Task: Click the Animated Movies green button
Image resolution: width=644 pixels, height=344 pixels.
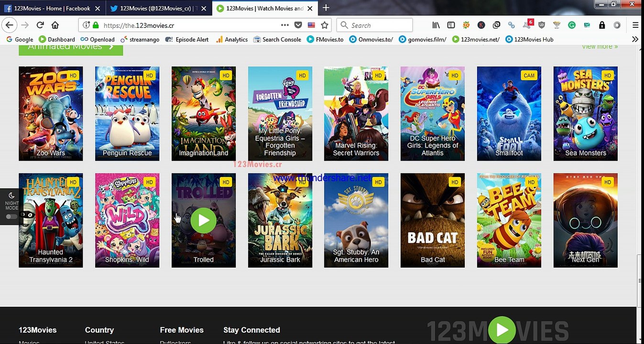Action: pyautogui.click(x=71, y=49)
